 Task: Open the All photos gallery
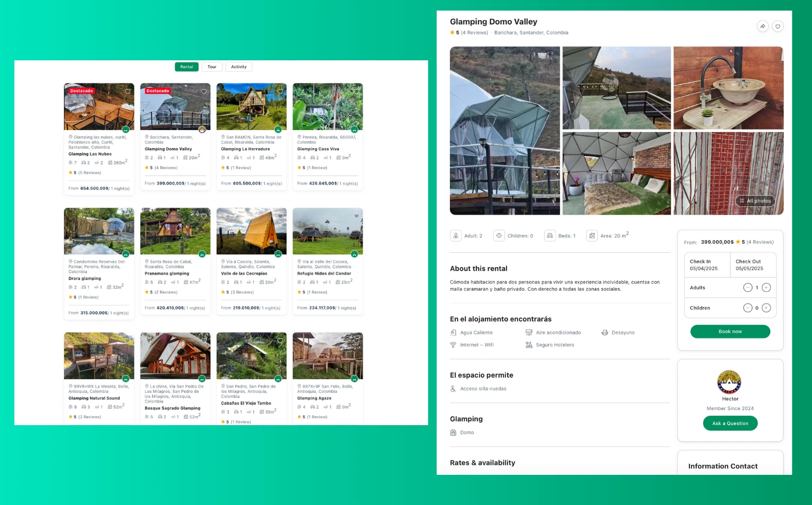(755, 201)
